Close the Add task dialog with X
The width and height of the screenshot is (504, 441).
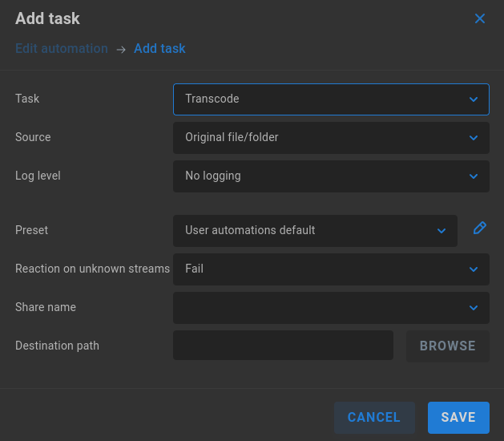[480, 18]
